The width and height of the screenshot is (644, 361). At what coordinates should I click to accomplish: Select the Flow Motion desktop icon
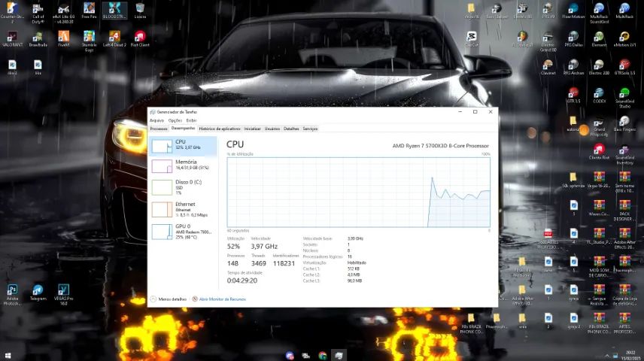coord(573,11)
